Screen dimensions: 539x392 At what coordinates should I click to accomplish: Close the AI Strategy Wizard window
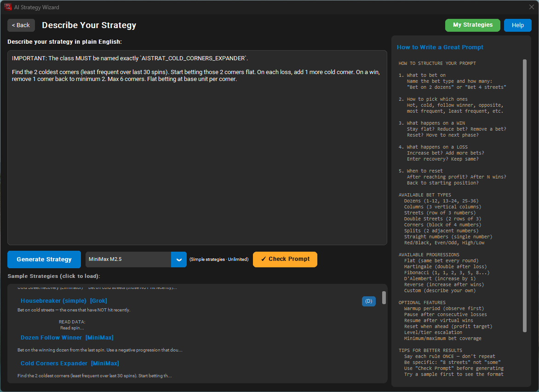pos(531,7)
